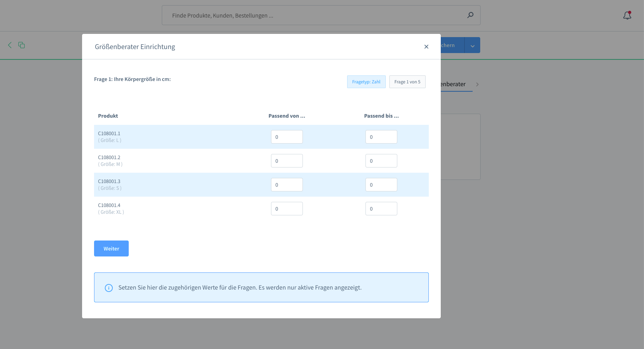Select the Größenberater tab behind the dialog

click(456, 84)
